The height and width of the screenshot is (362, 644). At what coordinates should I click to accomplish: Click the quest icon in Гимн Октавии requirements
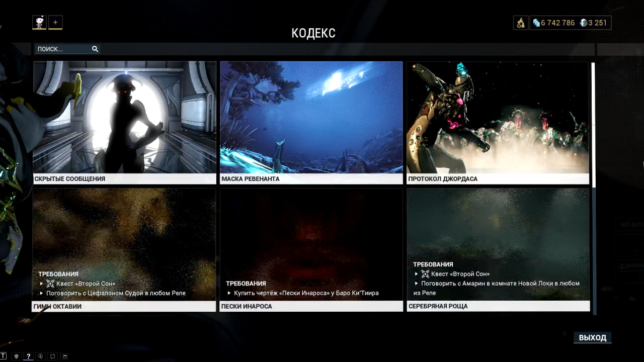50,284
